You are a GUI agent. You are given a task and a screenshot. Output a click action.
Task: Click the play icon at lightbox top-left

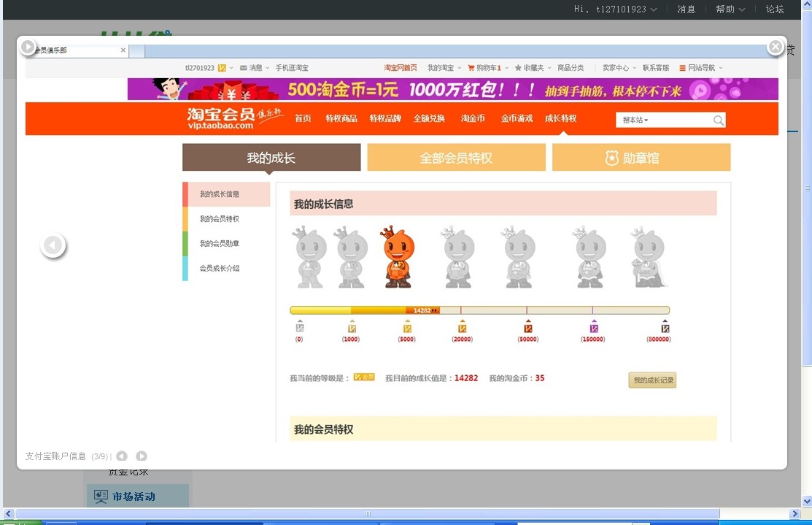click(28, 47)
